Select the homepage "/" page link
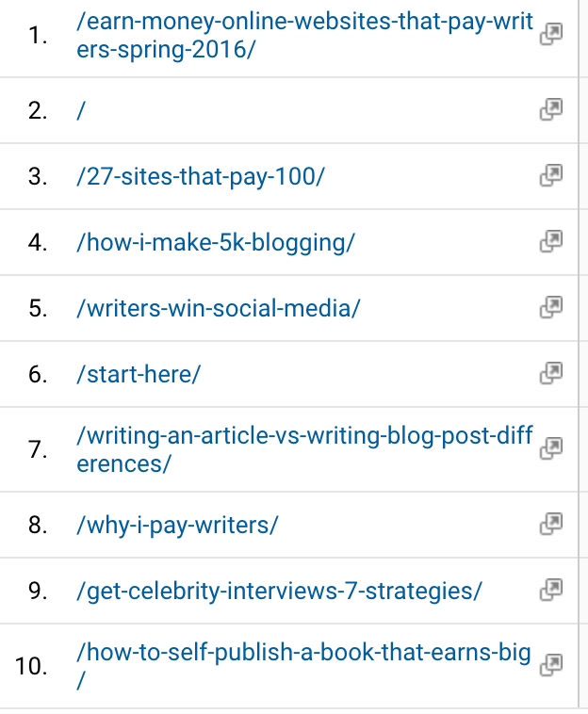This screenshot has width=588, height=714. [x=82, y=110]
